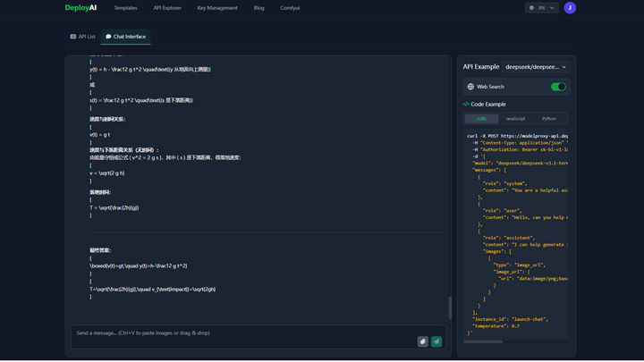The image size is (644, 362).
Task: Select the JavaScript code tab
Action: (515, 119)
